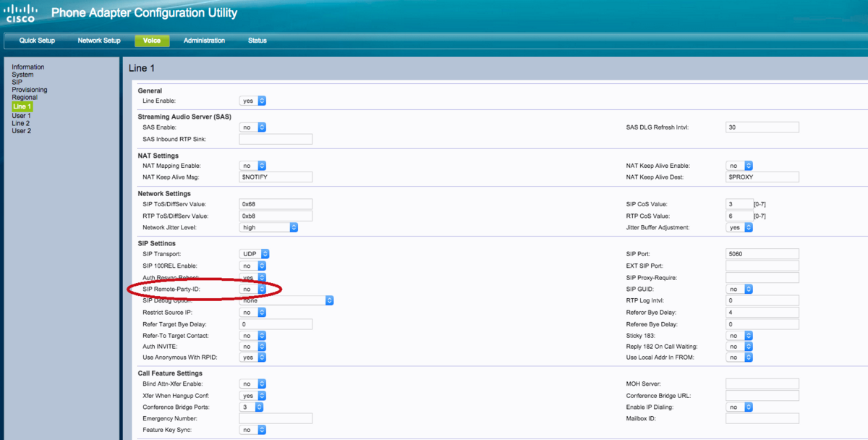Open the SIP Debug Option dropdown
868x440 pixels.
pos(286,300)
